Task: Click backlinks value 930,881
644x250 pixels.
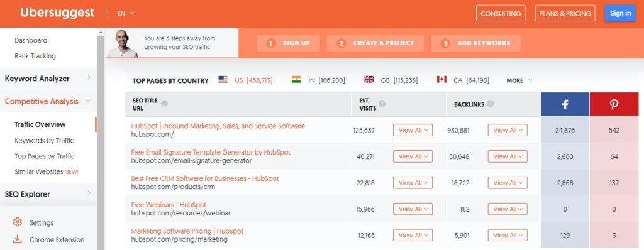Action: pyautogui.click(x=458, y=131)
